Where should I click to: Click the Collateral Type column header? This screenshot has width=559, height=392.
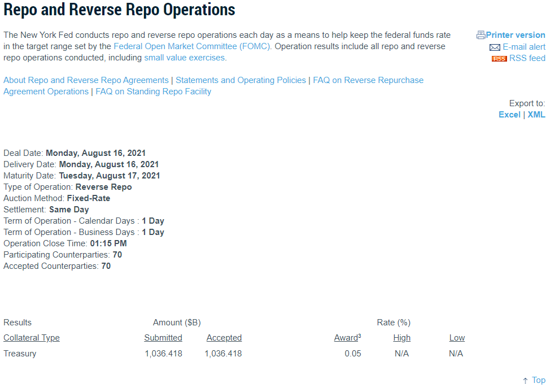click(32, 338)
